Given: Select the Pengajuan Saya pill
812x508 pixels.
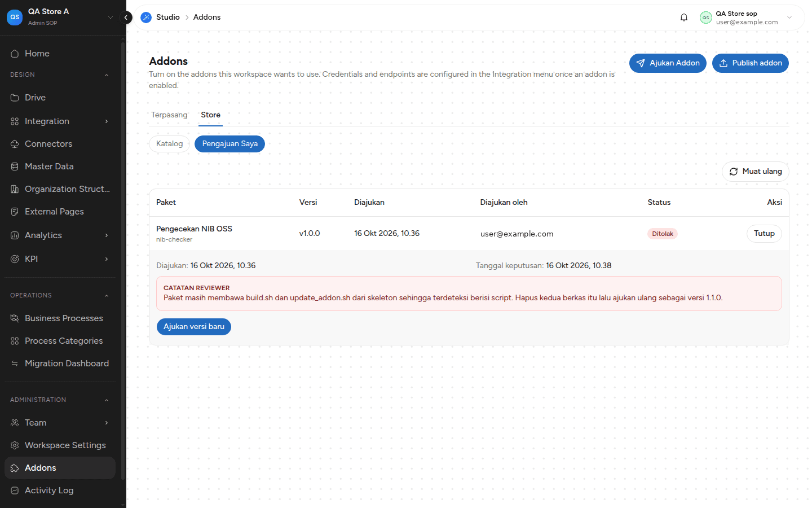Looking at the screenshot, I should click(230, 144).
